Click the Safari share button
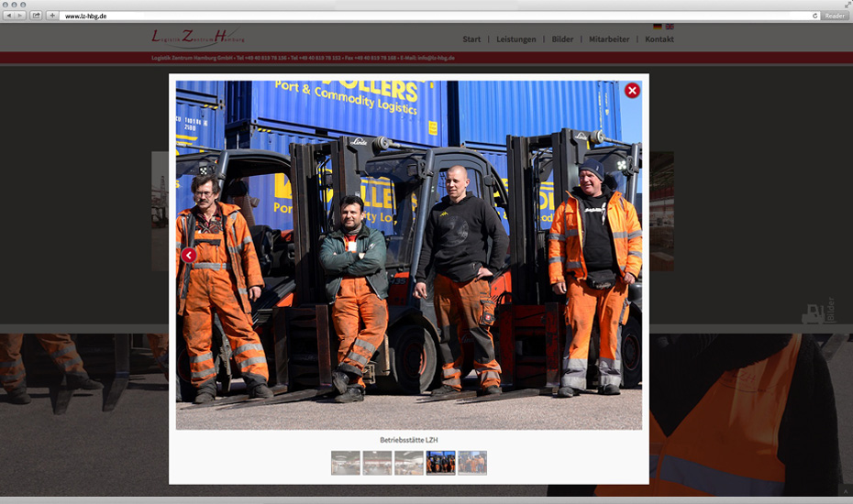The width and height of the screenshot is (853, 504). (36, 16)
